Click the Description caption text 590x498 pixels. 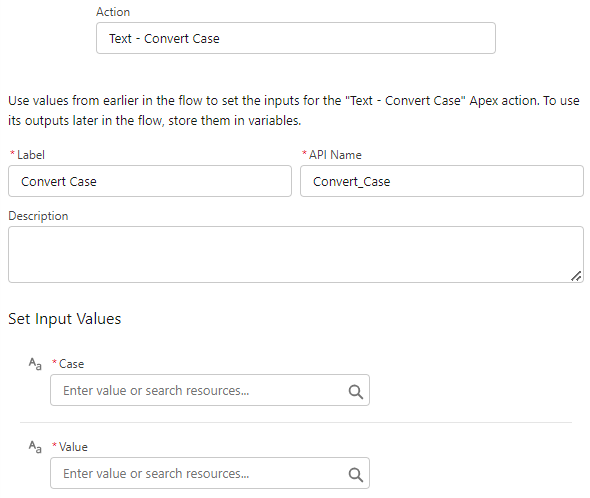click(38, 216)
